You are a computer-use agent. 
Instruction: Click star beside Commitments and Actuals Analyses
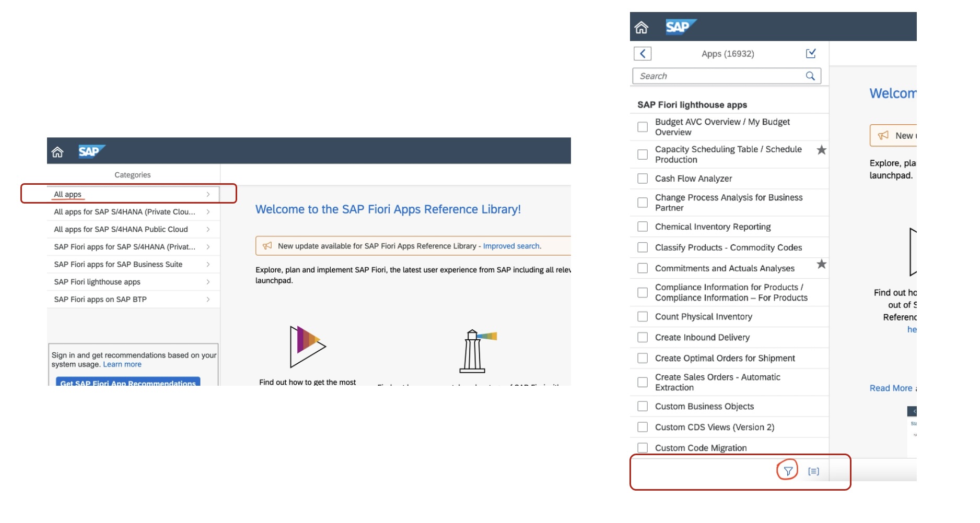click(822, 264)
